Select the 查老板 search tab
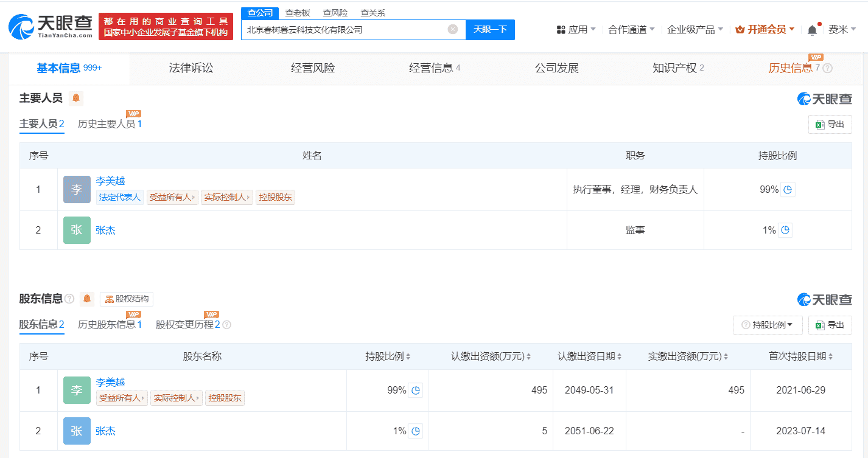The height and width of the screenshot is (458, 868). click(x=296, y=12)
